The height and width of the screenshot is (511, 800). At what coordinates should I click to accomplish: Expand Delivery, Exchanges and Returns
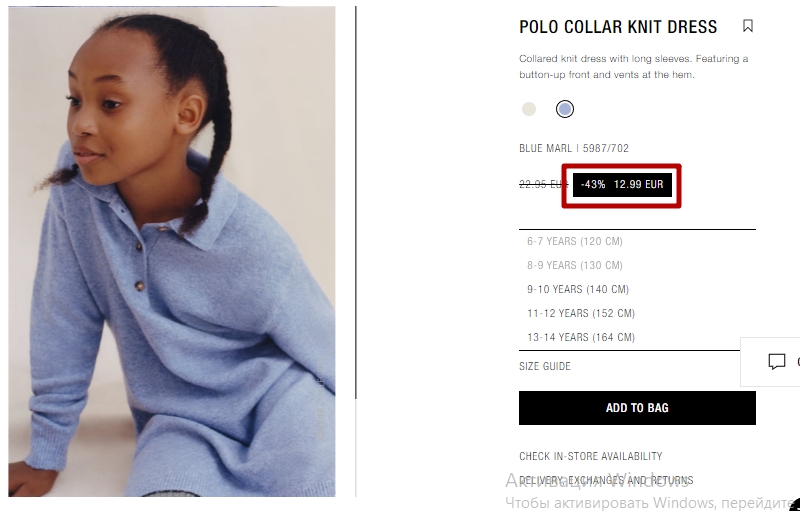point(606,480)
